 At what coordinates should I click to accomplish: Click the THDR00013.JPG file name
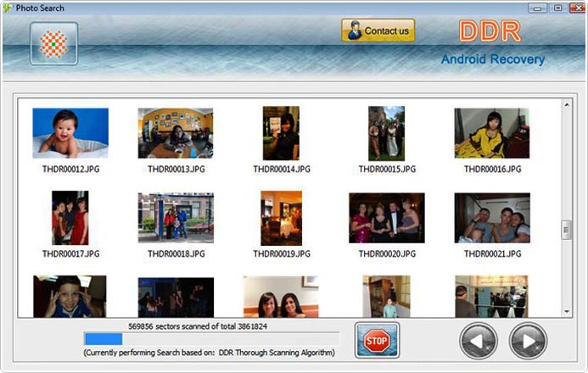tap(176, 170)
